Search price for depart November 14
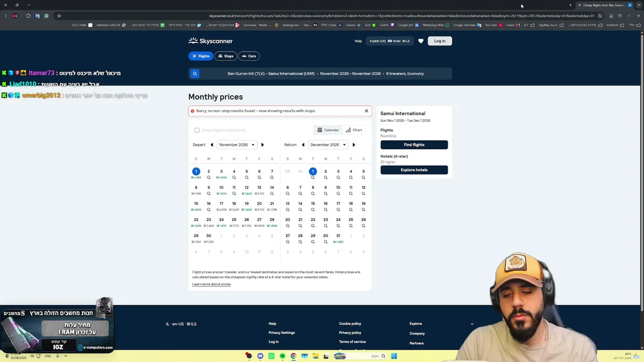 (272, 194)
